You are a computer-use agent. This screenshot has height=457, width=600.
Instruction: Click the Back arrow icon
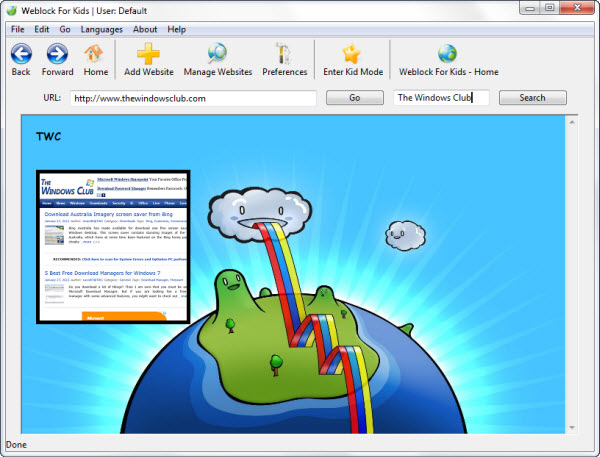[x=21, y=54]
